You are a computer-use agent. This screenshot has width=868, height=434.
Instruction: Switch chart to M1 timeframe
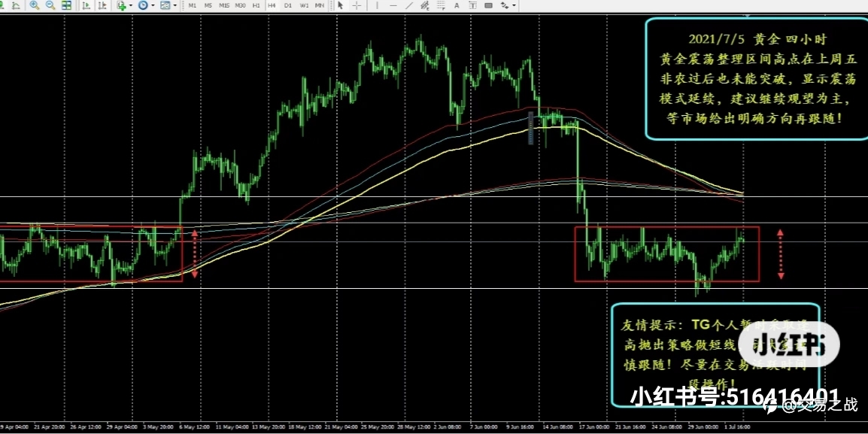click(192, 5)
